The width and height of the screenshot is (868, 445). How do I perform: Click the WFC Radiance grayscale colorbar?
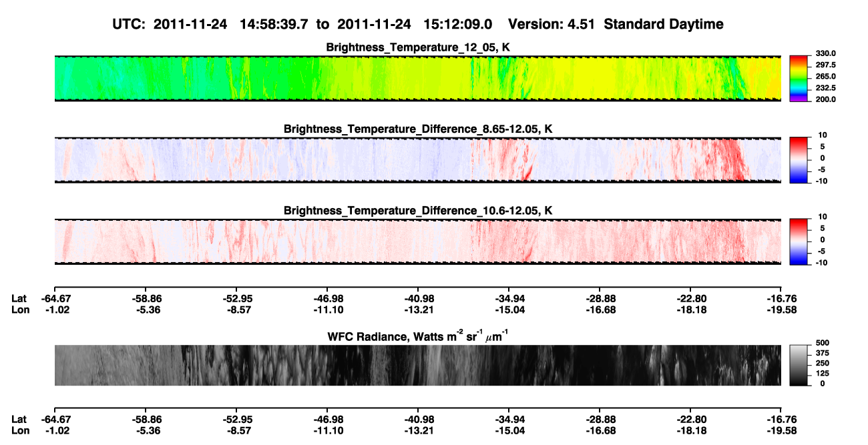pos(799,365)
